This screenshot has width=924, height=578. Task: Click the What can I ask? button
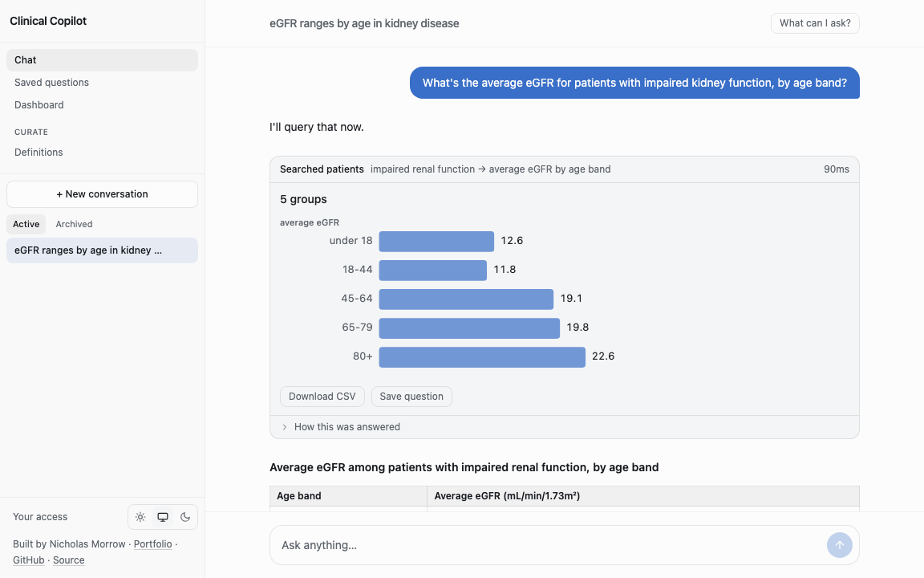point(815,23)
